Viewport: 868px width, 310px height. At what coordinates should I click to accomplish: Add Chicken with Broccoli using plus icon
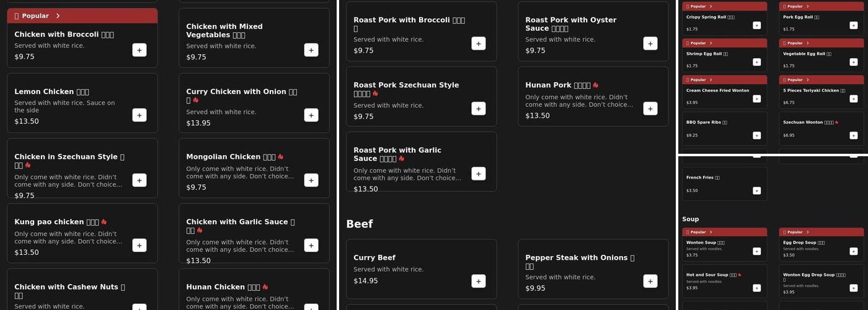tap(139, 50)
